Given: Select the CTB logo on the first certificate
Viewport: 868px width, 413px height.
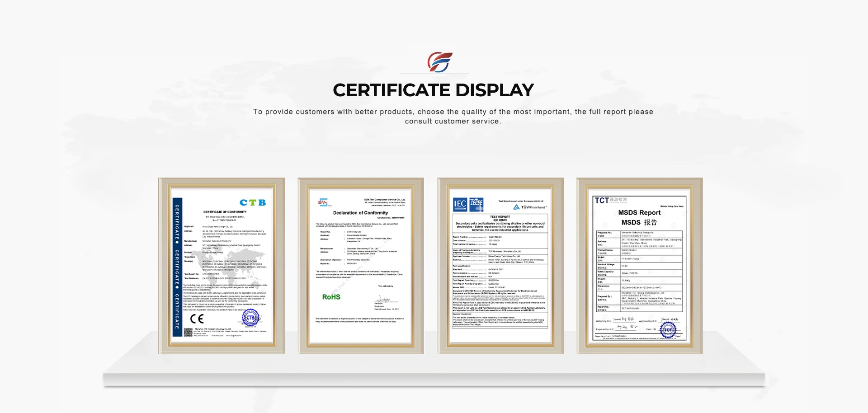Looking at the screenshot, I should (x=253, y=202).
